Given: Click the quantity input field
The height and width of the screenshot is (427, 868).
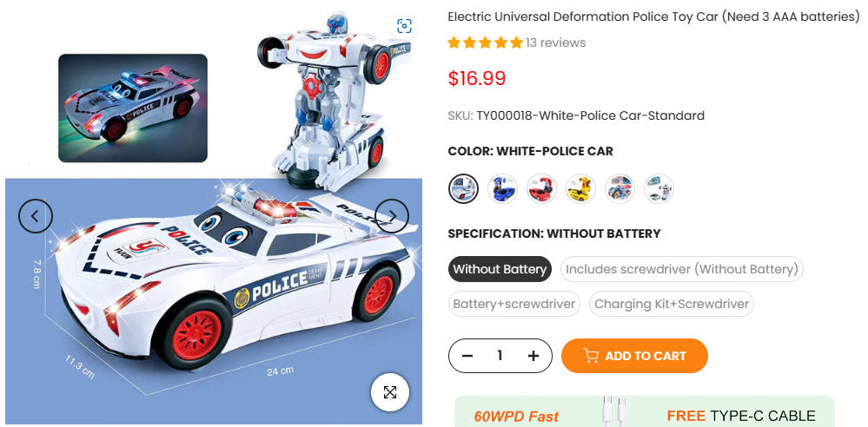Looking at the screenshot, I should pos(500,356).
